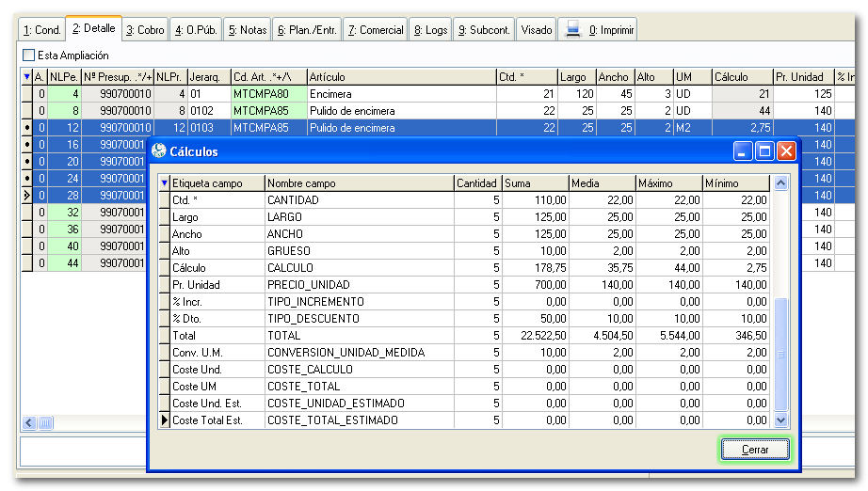Click the blue filter arrow in the main grid header
Viewport: 868px width, 491px height.
pyautogui.click(x=26, y=77)
